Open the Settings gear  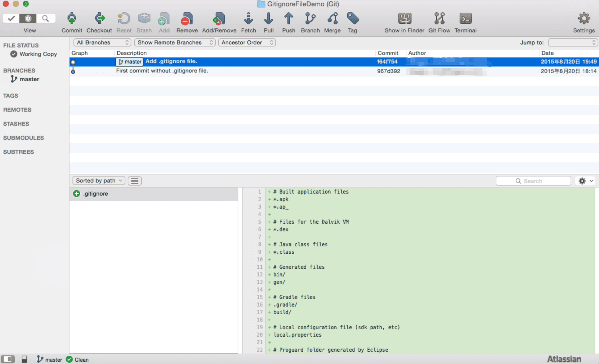tap(584, 19)
